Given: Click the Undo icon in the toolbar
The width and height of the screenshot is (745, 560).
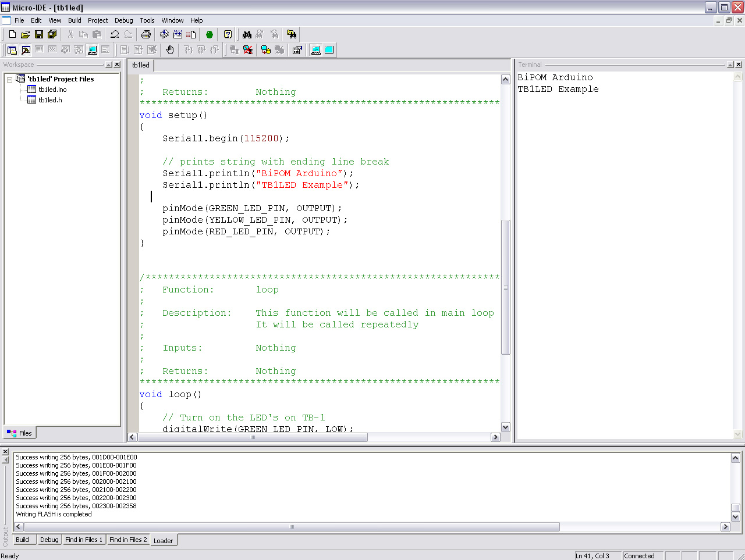Looking at the screenshot, I should 115,34.
